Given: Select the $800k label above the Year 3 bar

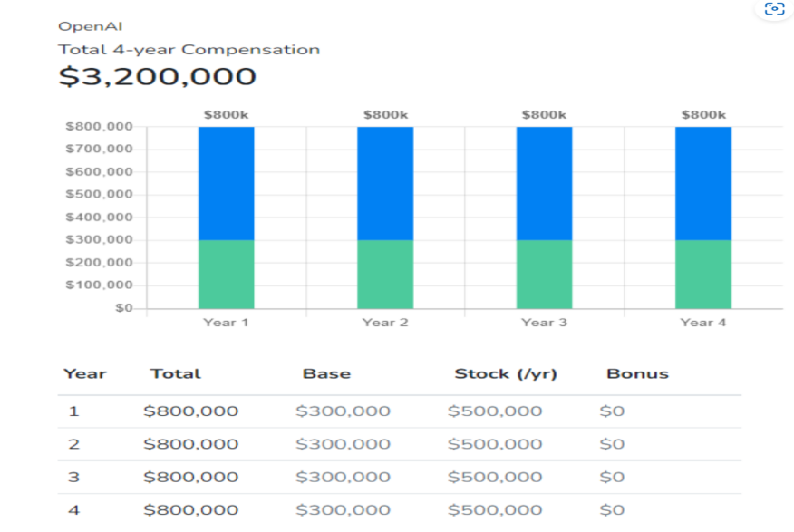Looking at the screenshot, I should point(545,115).
